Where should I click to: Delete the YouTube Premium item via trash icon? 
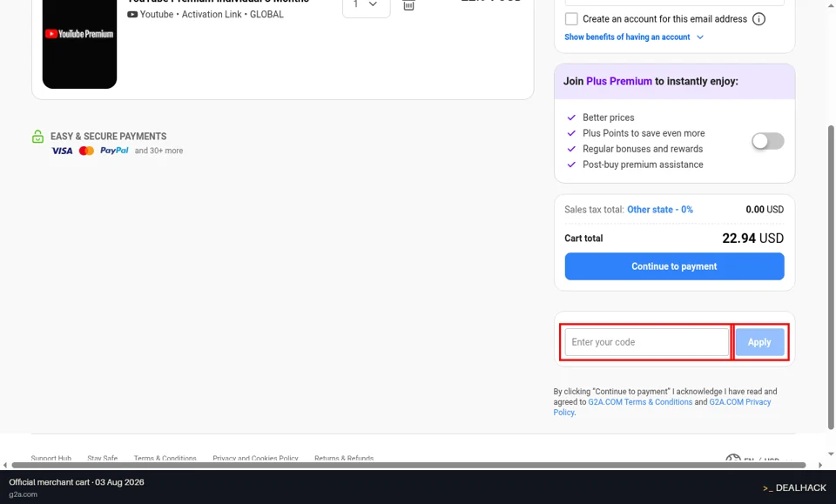tap(408, 5)
